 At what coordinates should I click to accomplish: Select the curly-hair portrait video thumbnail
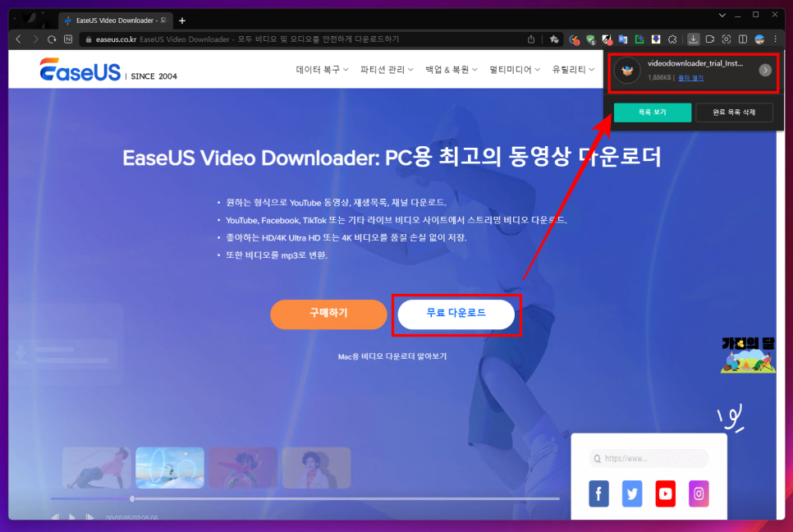[x=317, y=467]
